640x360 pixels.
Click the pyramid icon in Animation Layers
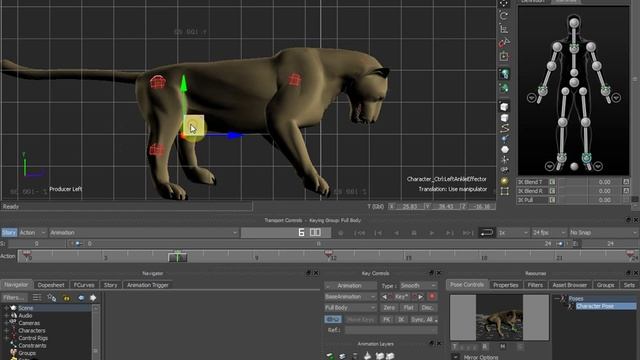(x=367, y=356)
